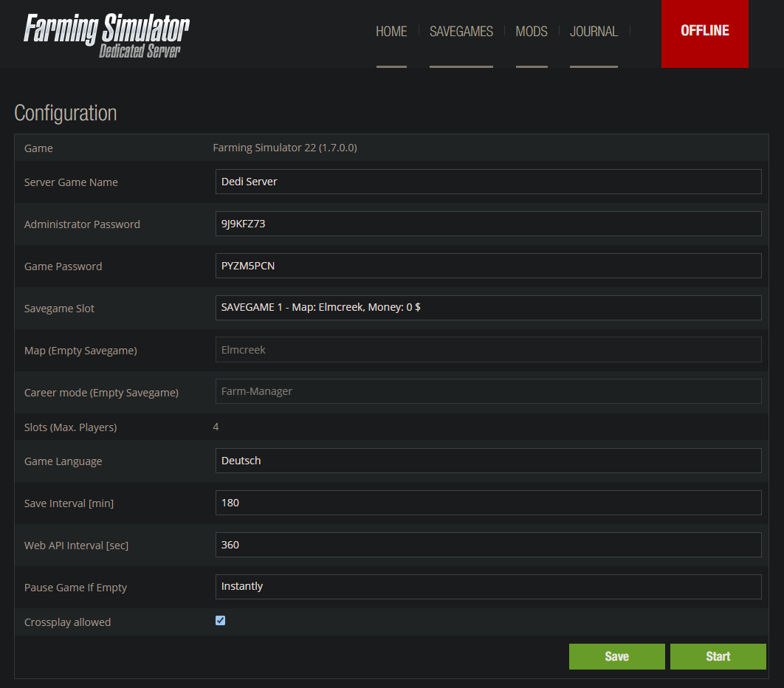Open the Web API Interval dropdown
This screenshot has width=784, height=688.
488,545
